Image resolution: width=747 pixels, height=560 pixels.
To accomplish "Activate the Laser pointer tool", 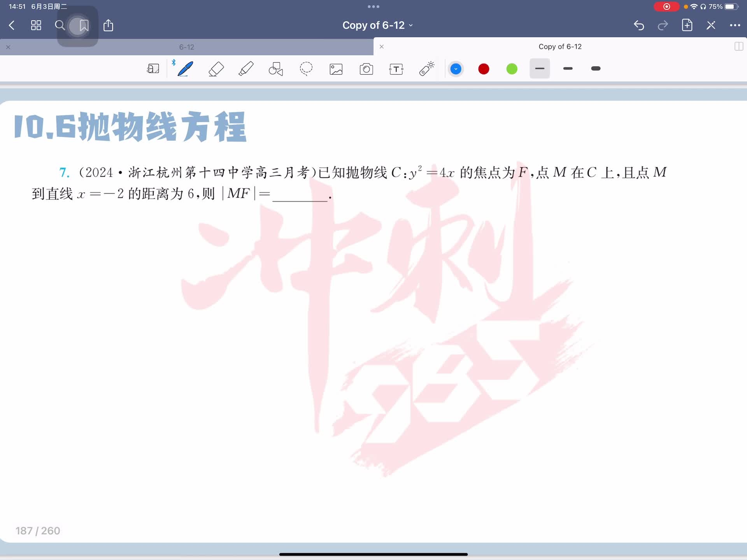I will (x=426, y=69).
